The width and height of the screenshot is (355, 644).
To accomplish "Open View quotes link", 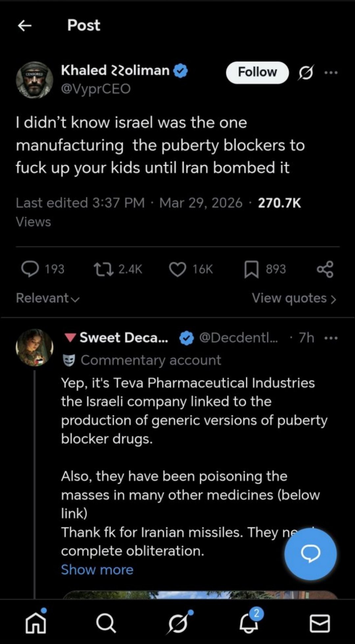I will (294, 298).
